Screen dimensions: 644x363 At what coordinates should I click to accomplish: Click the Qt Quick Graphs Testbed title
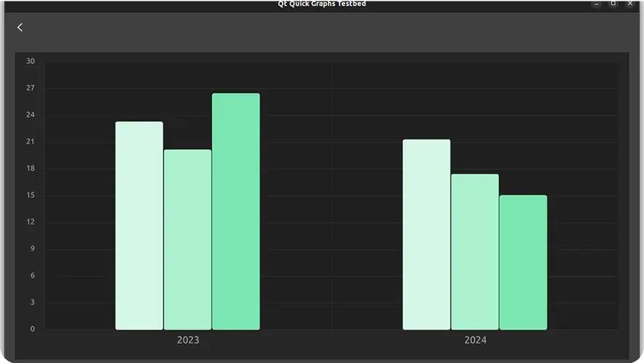321,4
